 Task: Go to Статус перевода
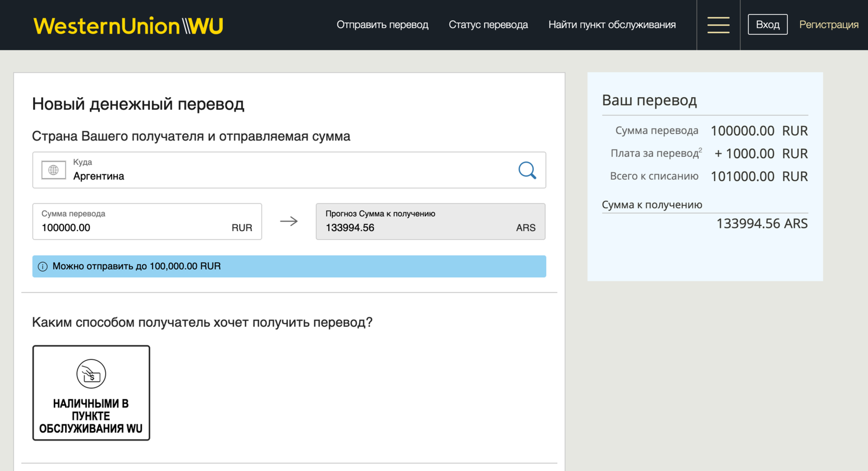[x=488, y=25]
